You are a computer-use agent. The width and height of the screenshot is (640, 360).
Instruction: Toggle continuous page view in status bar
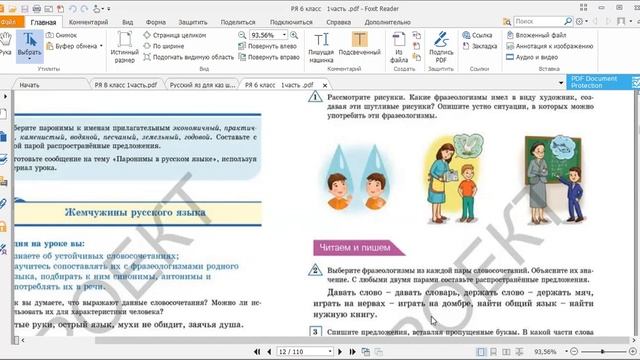pos(493,351)
